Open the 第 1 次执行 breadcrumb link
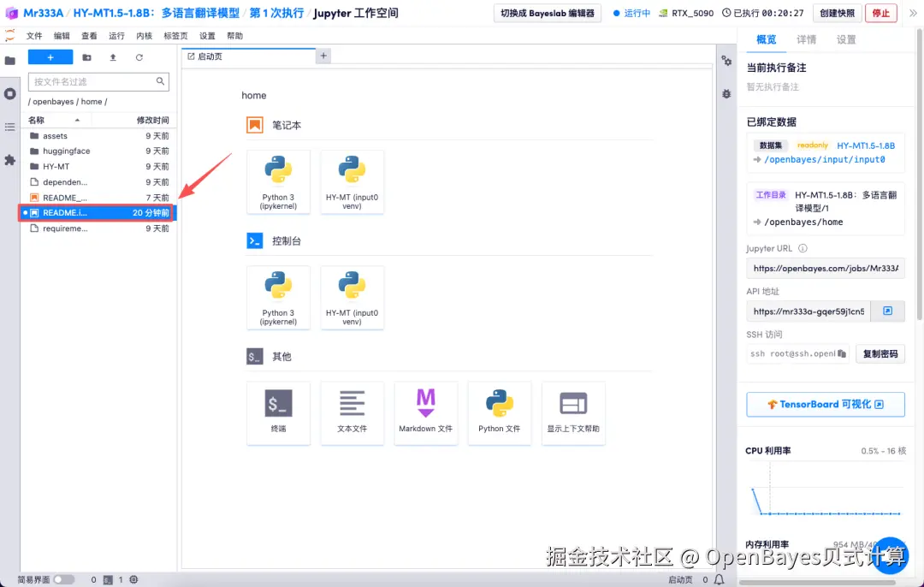 coord(276,13)
